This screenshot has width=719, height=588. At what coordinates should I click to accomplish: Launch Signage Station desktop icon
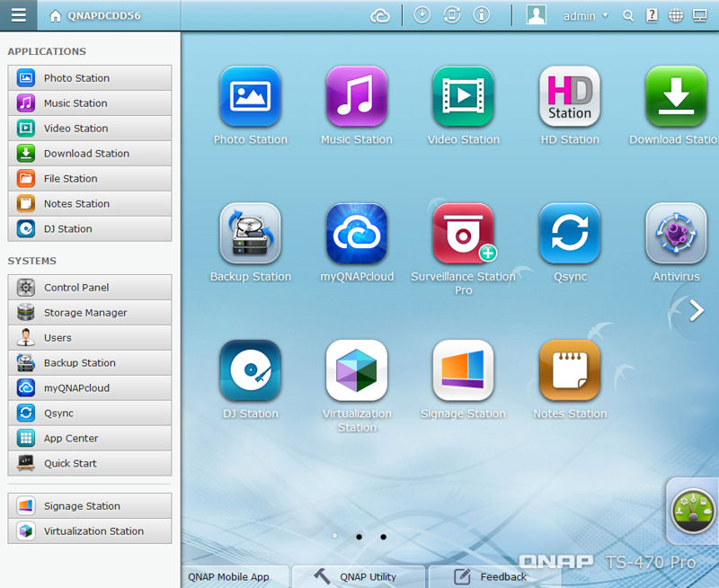[463, 370]
